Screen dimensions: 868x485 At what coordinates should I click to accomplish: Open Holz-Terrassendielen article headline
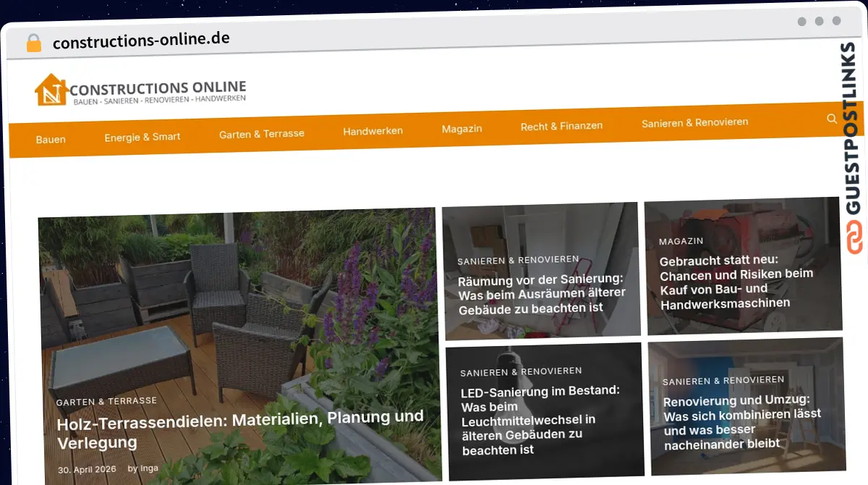(240, 429)
